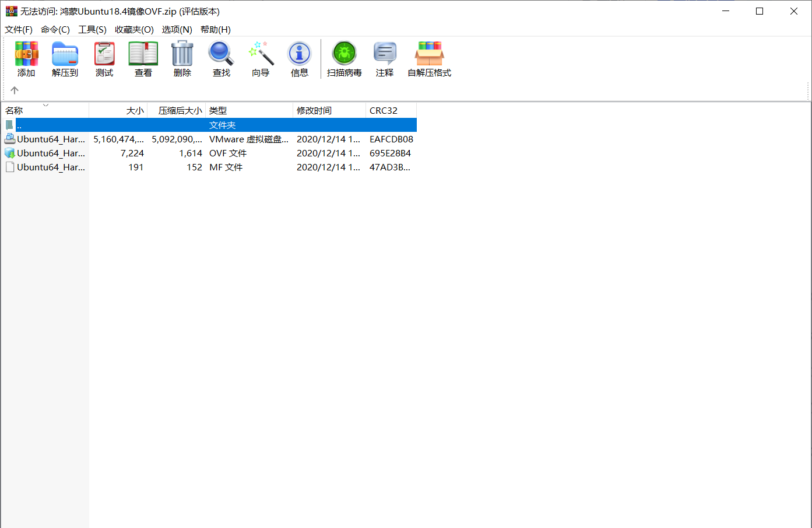The height and width of the screenshot is (528, 812).
Task: Sort by the 类型 column header
Action: tap(249, 110)
